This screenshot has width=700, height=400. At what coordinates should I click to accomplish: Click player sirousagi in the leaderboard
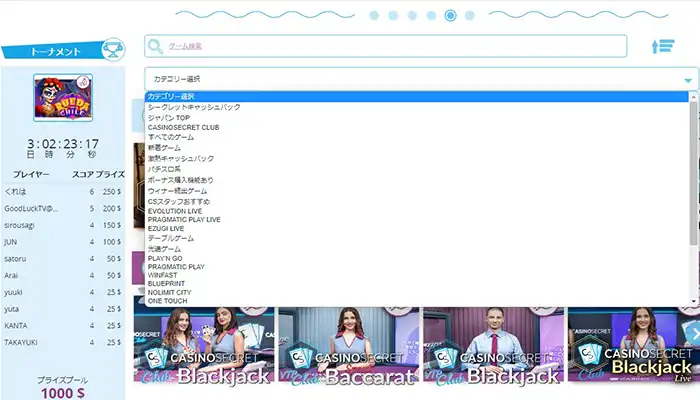click(x=19, y=225)
